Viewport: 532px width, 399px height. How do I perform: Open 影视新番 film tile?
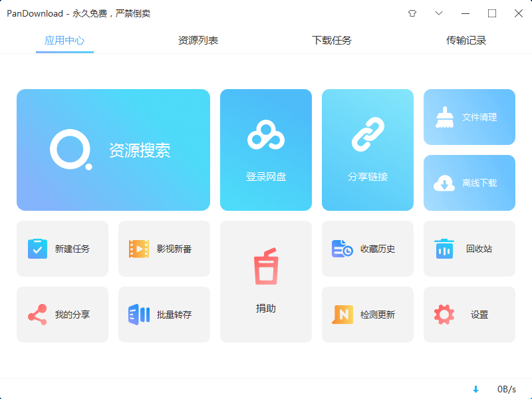tap(164, 249)
